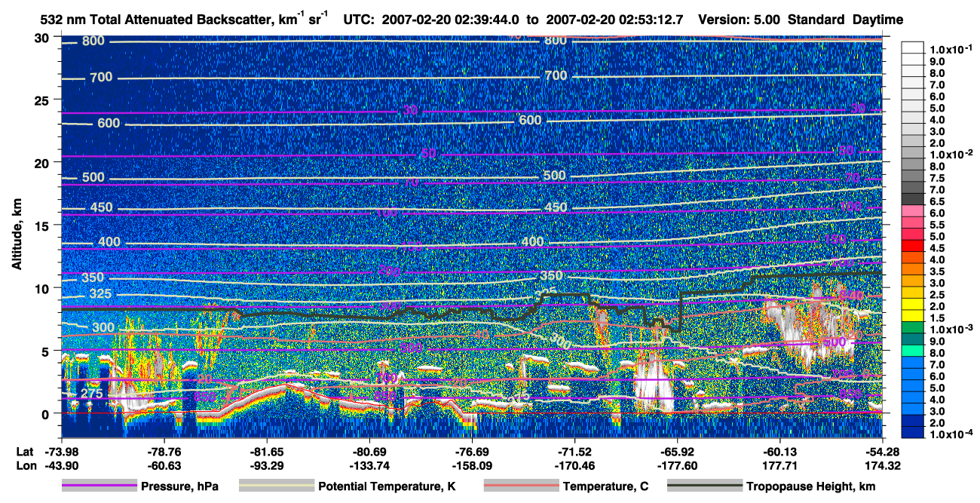Click the 'Temperature, C' legend label
Screen dimensions: 980x503
click(x=605, y=487)
